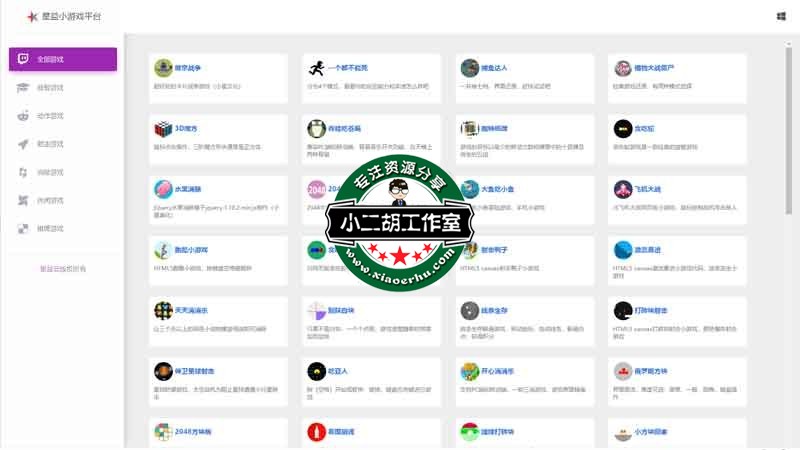Image resolution: width=800 pixels, height=450 pixels.
Task: Open the 吃豆人 Pac-Man game icon
Action: [316, 371]
